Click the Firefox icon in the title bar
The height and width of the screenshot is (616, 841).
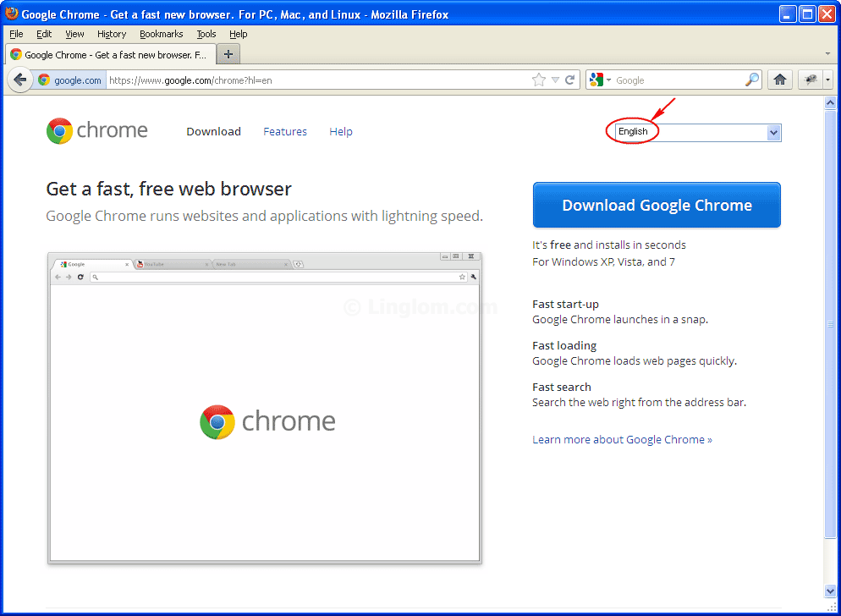pos(12,14)
